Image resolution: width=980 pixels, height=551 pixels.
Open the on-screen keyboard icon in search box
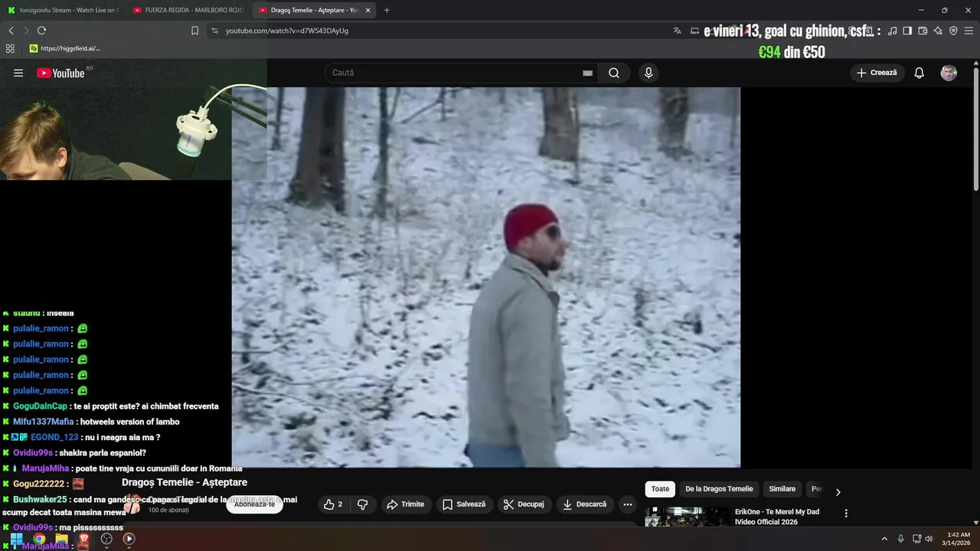point(587,73)
